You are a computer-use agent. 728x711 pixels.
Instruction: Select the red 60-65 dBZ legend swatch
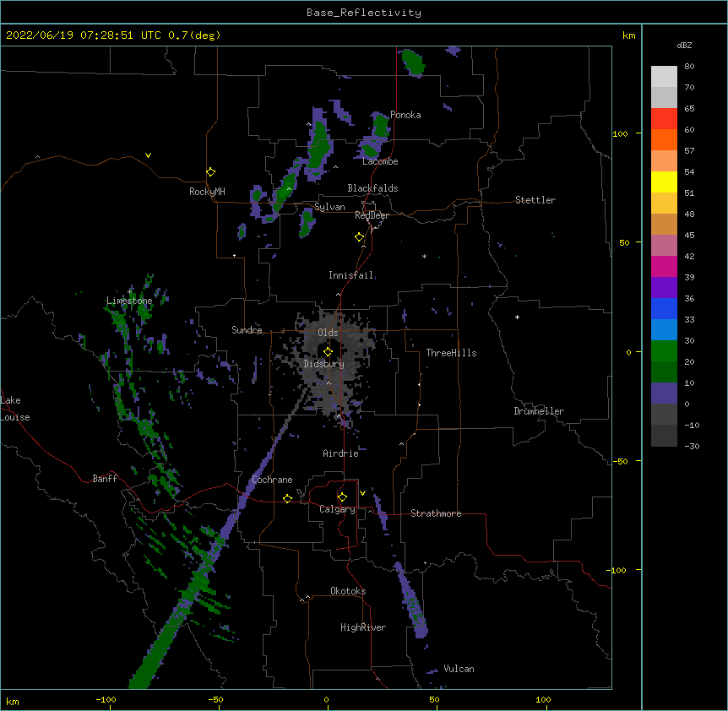coord(664,119)
